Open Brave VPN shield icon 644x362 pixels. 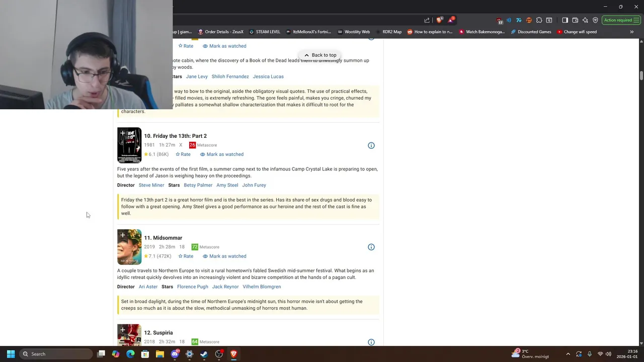click(595, 20)
